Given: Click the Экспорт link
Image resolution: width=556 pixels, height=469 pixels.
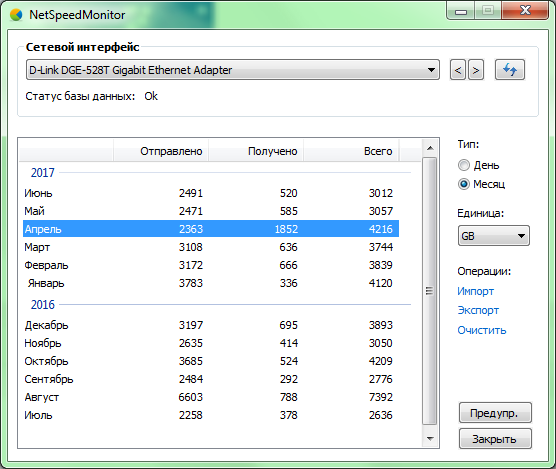Looking at the screenshot, I should coord(478,310).
